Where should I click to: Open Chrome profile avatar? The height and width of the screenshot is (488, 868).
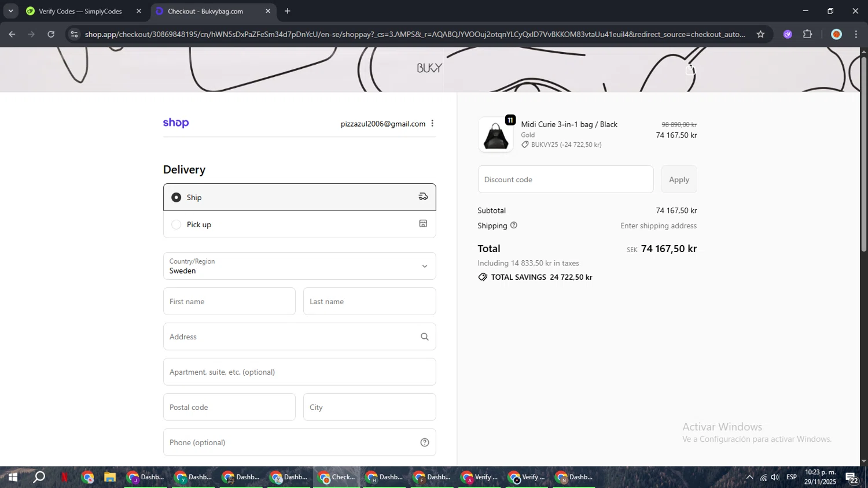click(x=836, y=34)
